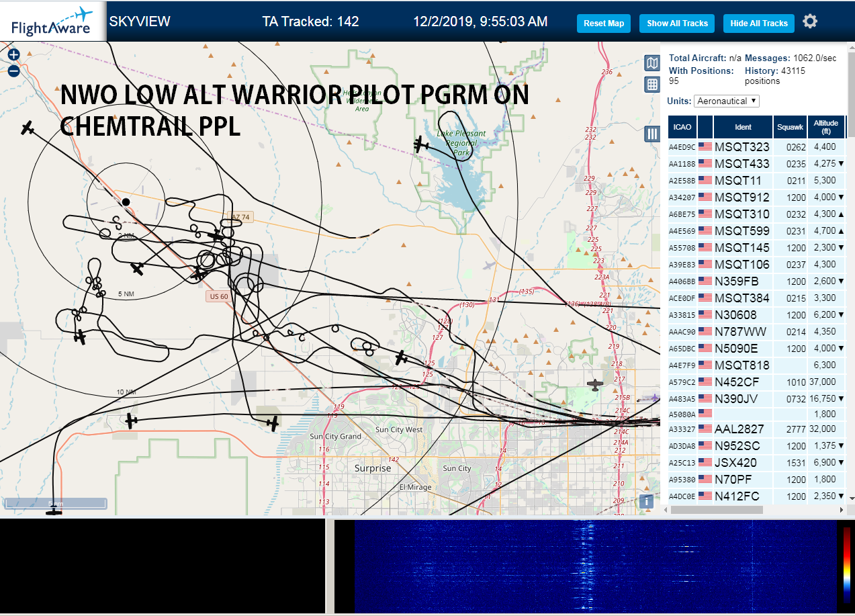Sort by the flag column header

tap(705, 126)
